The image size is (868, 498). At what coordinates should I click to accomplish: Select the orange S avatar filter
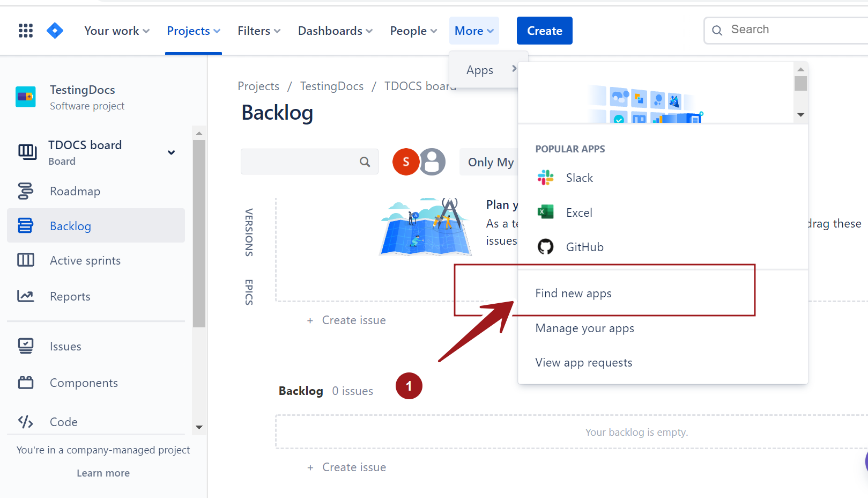click(406, 162)
